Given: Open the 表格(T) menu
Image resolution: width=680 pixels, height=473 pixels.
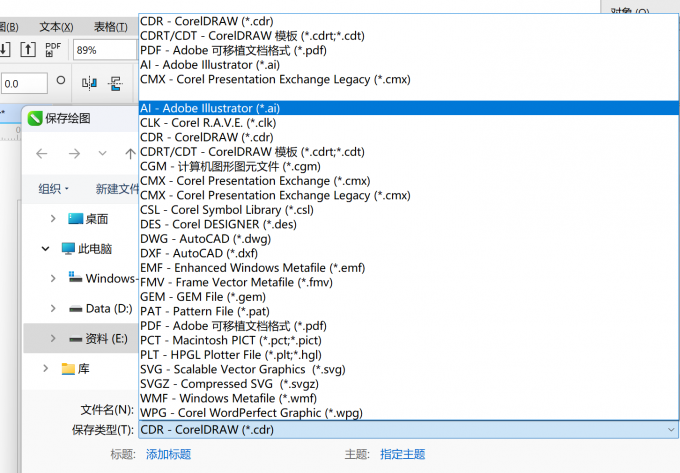Looking at the screenshot, I should [111, 27].
